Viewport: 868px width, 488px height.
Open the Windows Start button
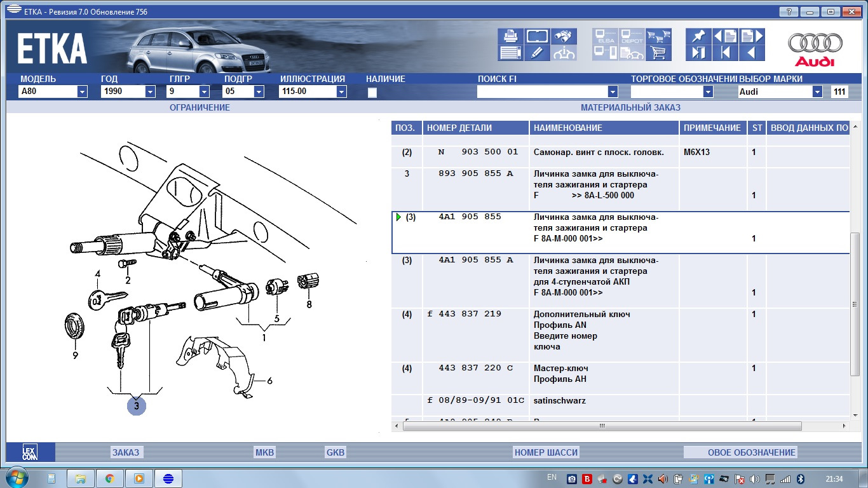(16, 478)
